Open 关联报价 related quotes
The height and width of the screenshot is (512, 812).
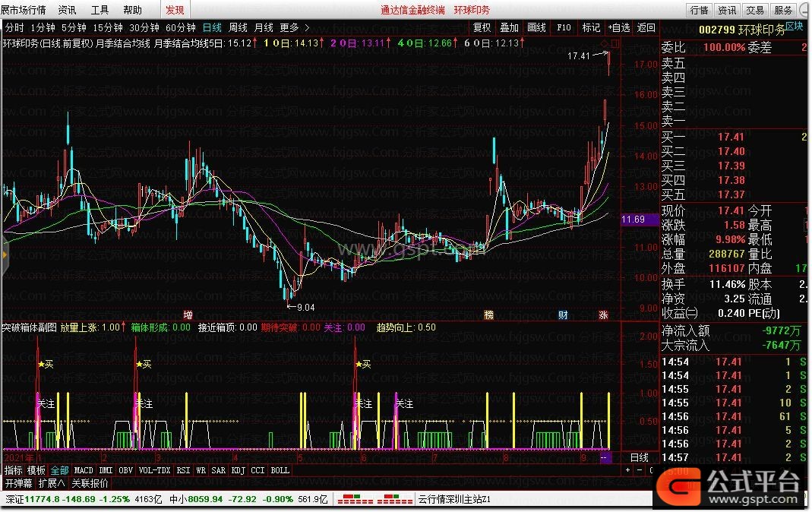pyautogui.click(x=90, y=484)
